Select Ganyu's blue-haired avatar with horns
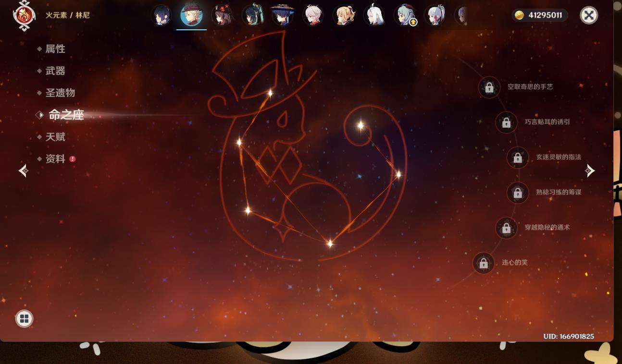This screenshot has height=364, width=622. [404, 15]
